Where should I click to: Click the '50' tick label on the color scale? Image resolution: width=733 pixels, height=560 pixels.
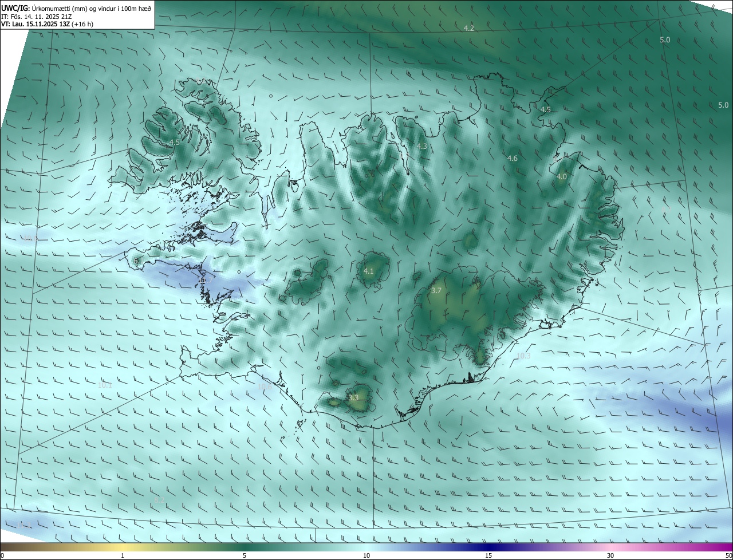(728, 556)
